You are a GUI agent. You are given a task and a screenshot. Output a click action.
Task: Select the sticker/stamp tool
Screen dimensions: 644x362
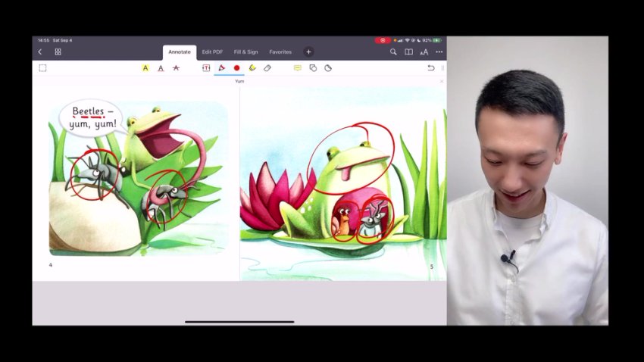click(328, 68)
